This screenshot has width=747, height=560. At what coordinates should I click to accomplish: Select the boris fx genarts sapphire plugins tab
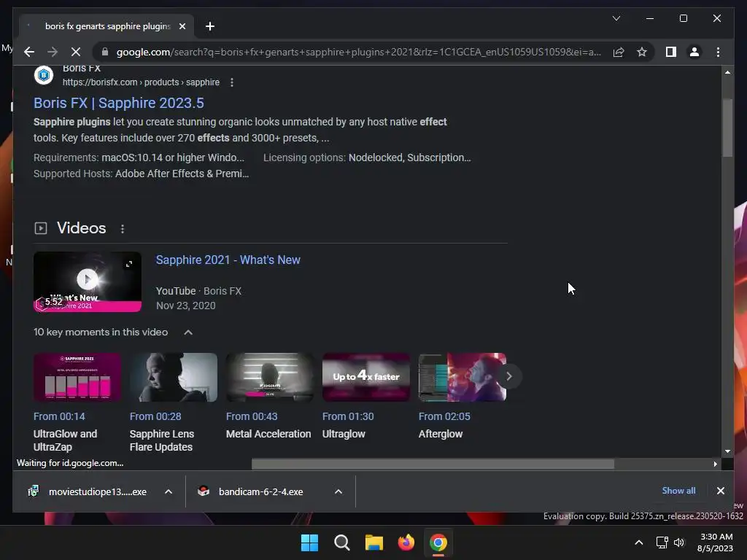[107, 26]
